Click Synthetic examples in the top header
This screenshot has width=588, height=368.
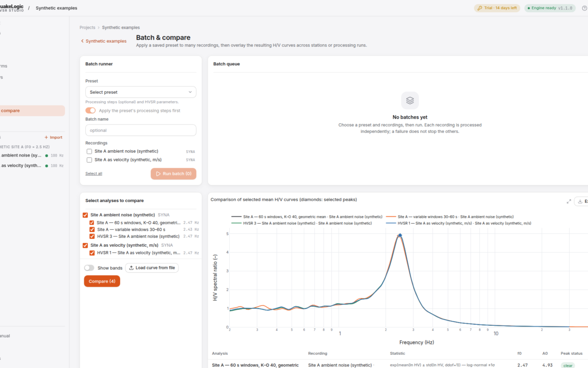(56, 8)
